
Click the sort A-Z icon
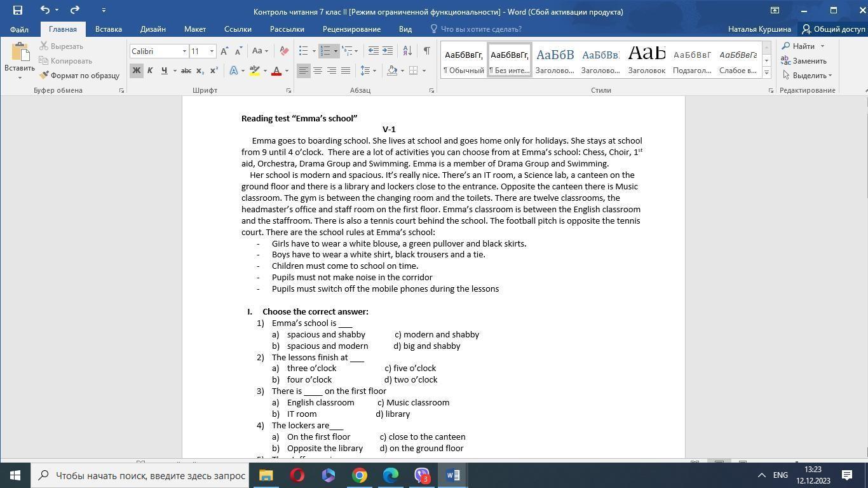point(407,51)
